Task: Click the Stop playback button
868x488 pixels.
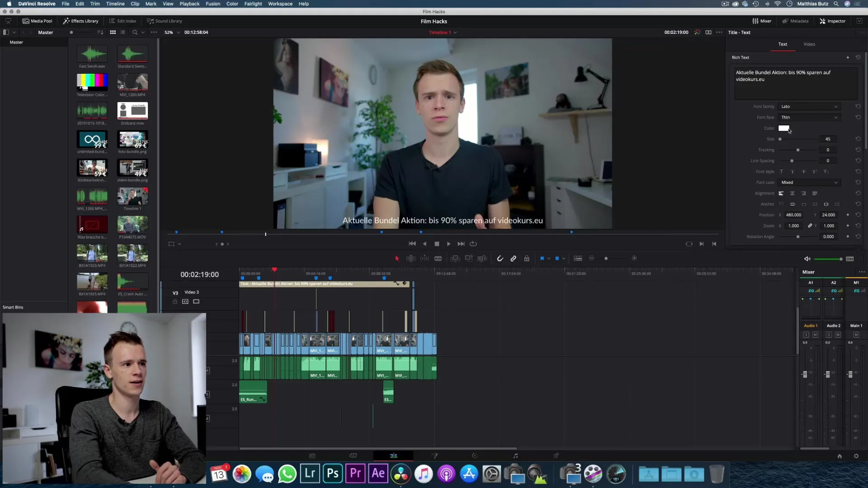Action: click(x=437, y=244)
